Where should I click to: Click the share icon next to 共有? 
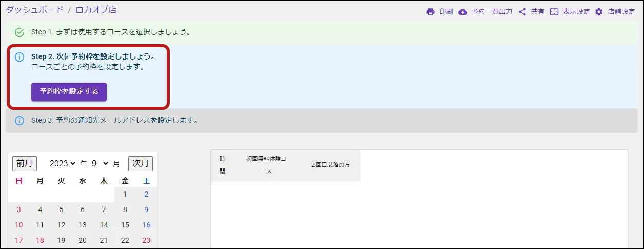pos(522,12)
